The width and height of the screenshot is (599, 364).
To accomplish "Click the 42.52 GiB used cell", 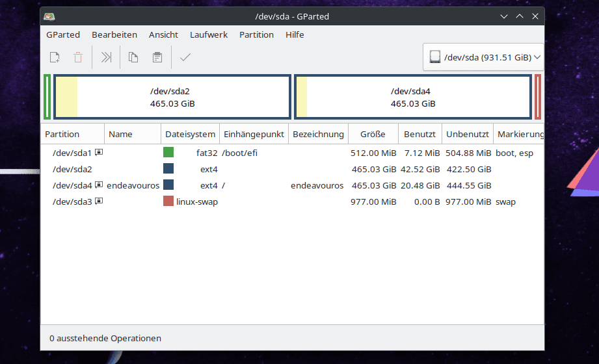I will 420,169.
